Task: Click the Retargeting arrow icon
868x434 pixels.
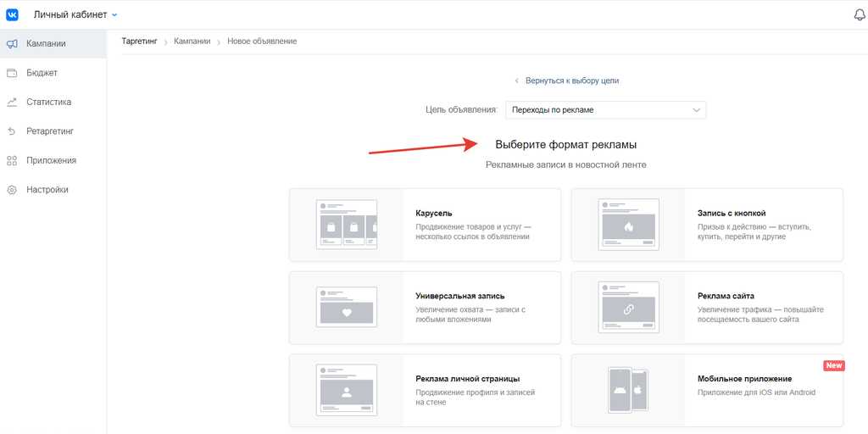Action: point(12,131)
